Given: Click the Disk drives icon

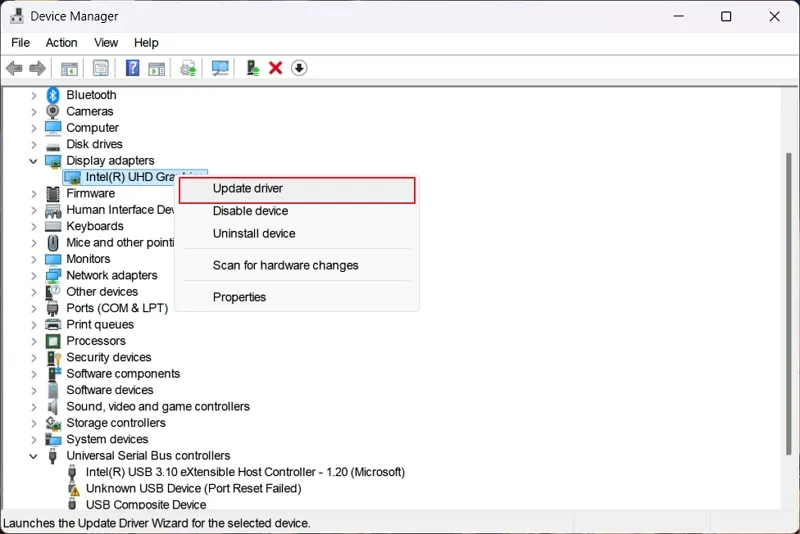Looking at the screenshot, I should coord(53,145).
